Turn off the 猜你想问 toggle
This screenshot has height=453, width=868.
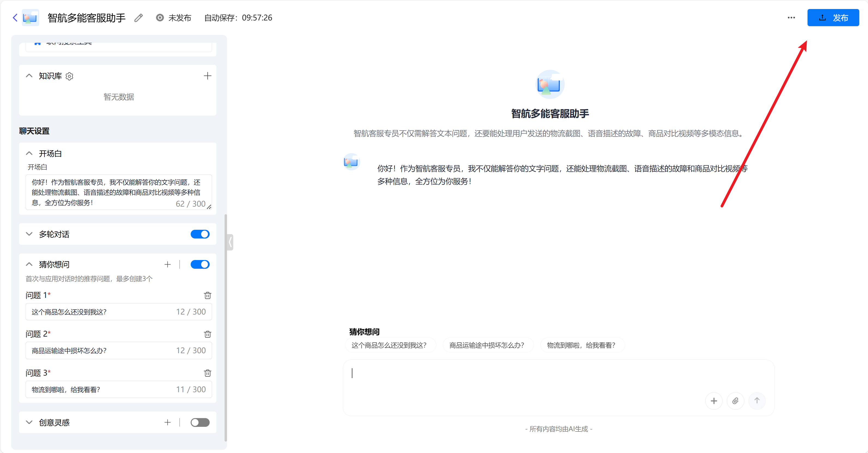(x=200, y=264)
